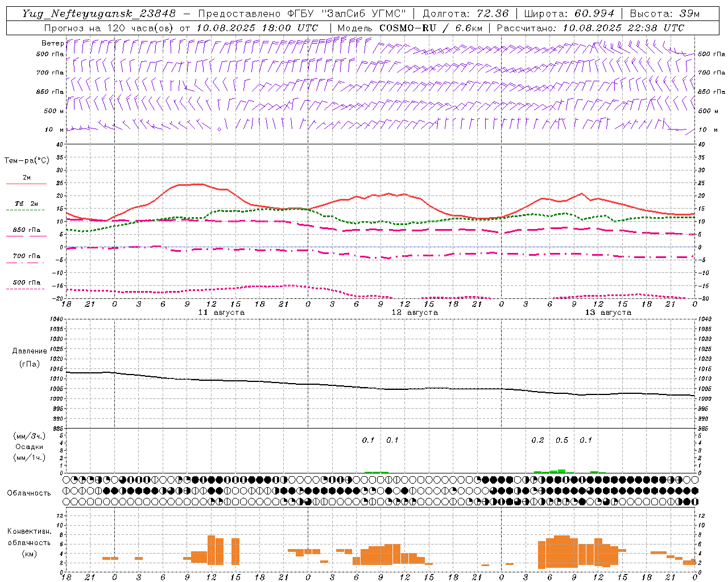Click the 'Ветер' wind panel label

coord(53,43)
